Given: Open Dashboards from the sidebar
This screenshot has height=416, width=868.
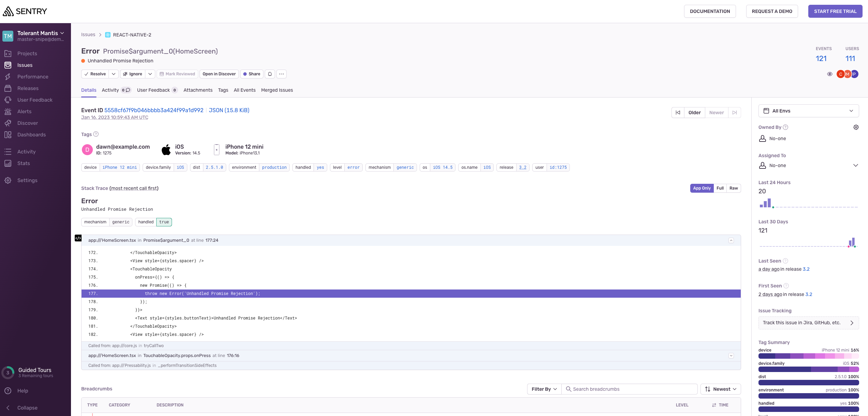Looking at the screenshot, I should [31, 135].
